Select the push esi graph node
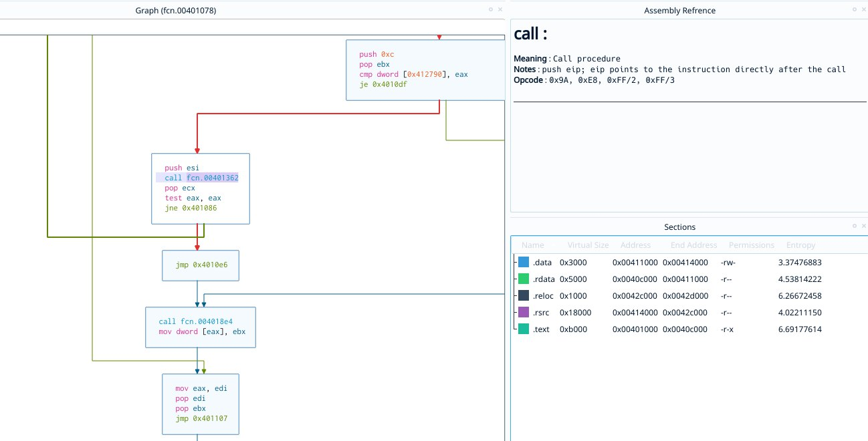The width and height of the screenshot is (868, 441). click(200, 188)
